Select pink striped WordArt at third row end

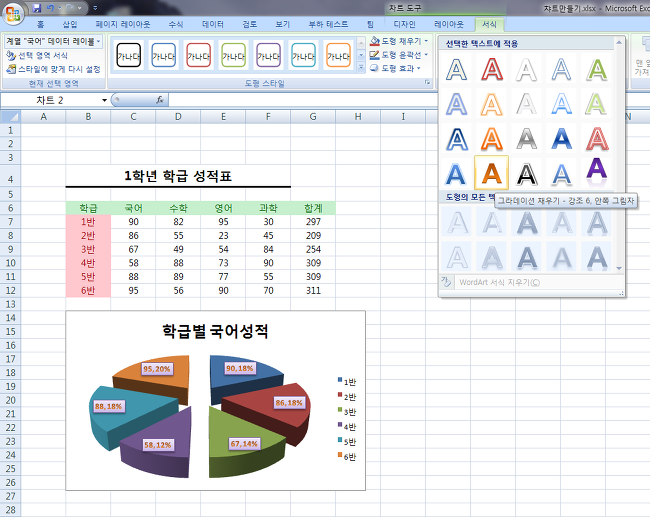[597, 138]
